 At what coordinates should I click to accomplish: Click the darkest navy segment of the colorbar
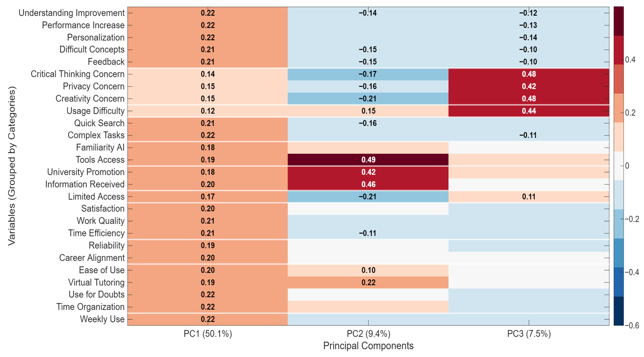pyautogui.click(x=619, y=311)
